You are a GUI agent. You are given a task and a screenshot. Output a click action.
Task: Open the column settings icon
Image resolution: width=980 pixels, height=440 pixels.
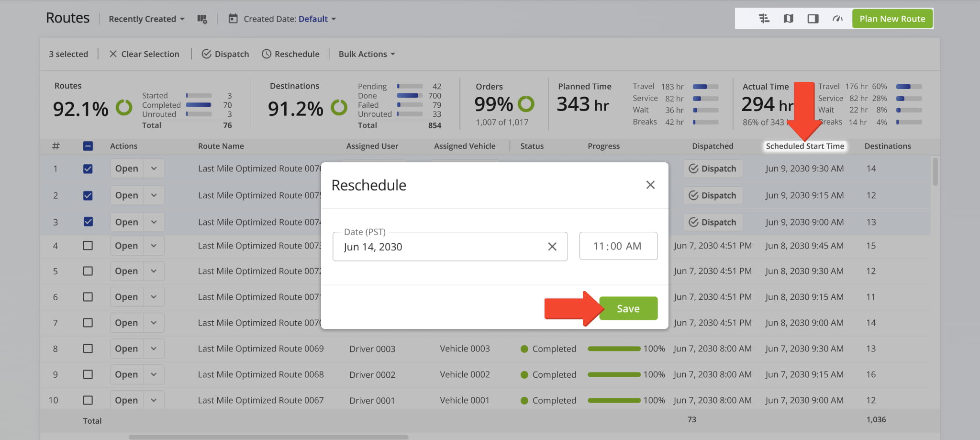pos(202,19)
